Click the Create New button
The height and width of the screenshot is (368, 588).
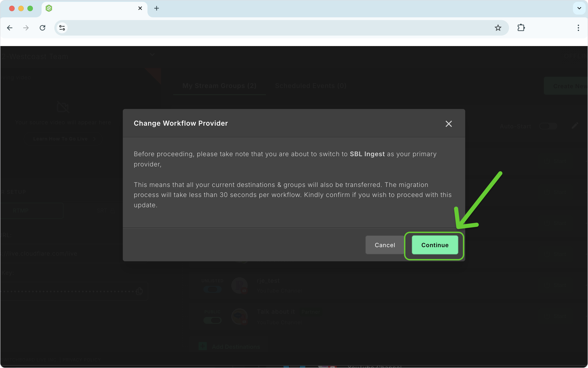[x=566, y=86]
